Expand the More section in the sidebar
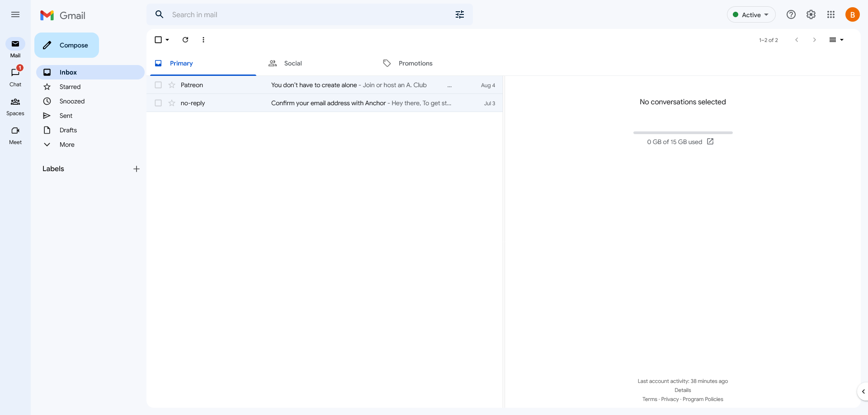Screen dimensions: 868x415 [x=66, y=145]
